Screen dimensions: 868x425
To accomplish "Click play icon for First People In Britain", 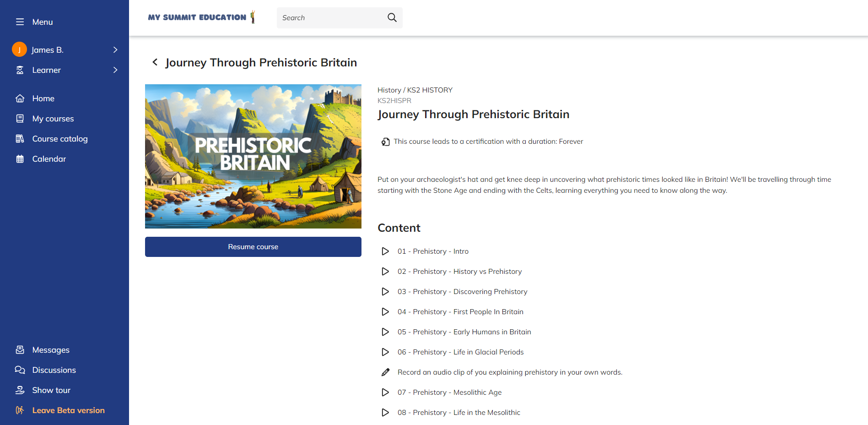I will pyautogui.click(x=385, y=312).
